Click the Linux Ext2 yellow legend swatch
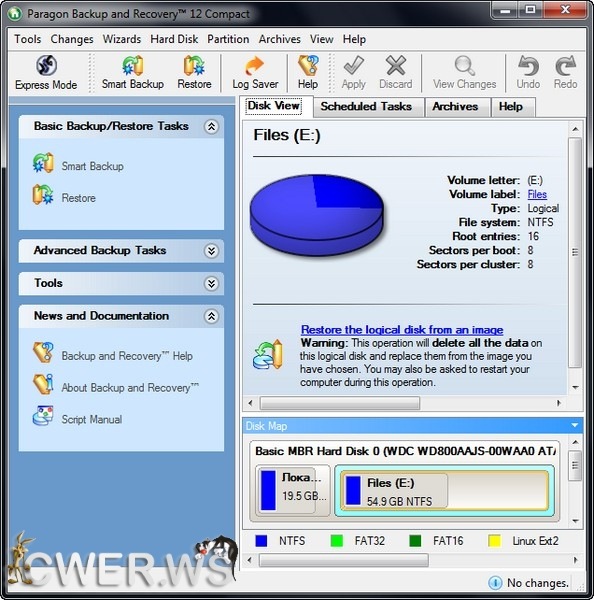Image resolution: width=594 pixels, height=600 pixels. click(494, 541)
